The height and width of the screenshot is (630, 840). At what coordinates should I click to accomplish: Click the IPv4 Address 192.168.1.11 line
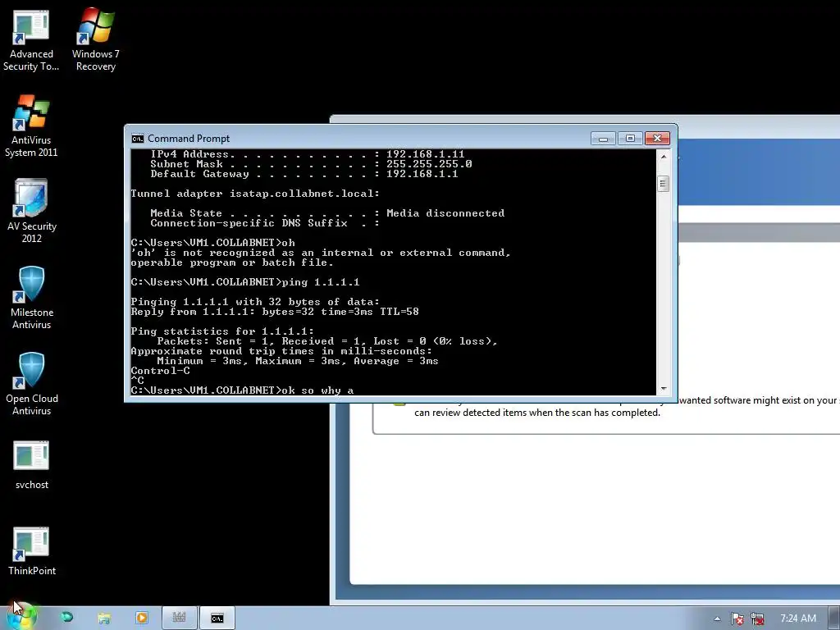click(x=308, y=154)
